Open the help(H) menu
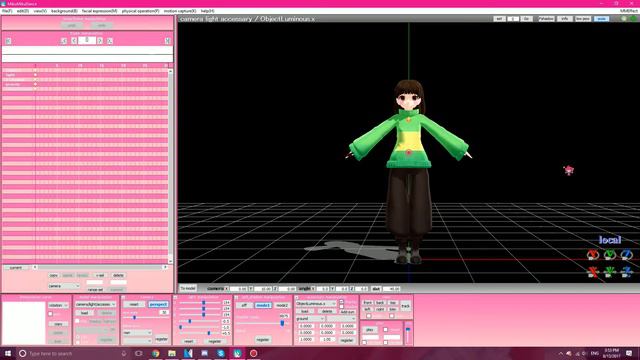 pos(207,11)
